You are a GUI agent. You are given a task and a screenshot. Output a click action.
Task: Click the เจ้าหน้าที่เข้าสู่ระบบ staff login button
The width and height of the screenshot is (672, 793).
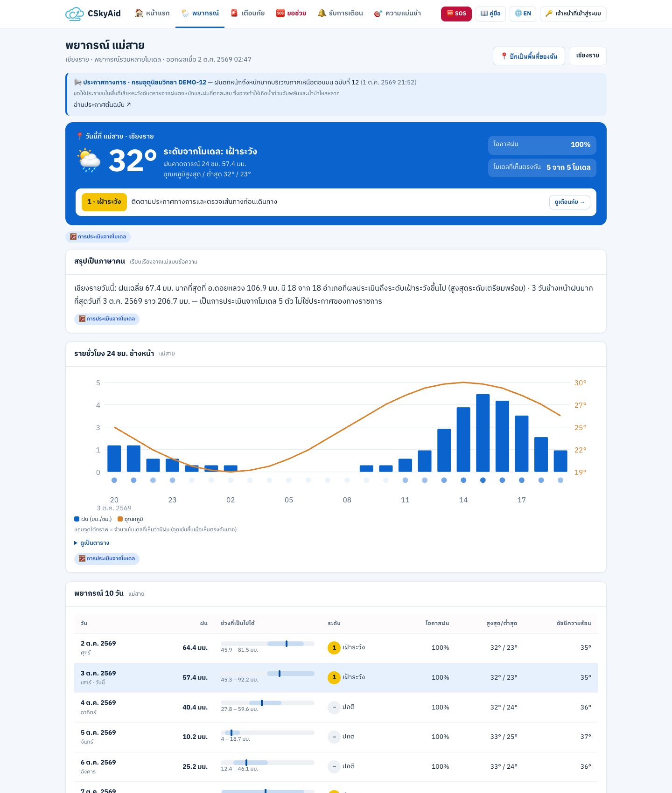573,14
